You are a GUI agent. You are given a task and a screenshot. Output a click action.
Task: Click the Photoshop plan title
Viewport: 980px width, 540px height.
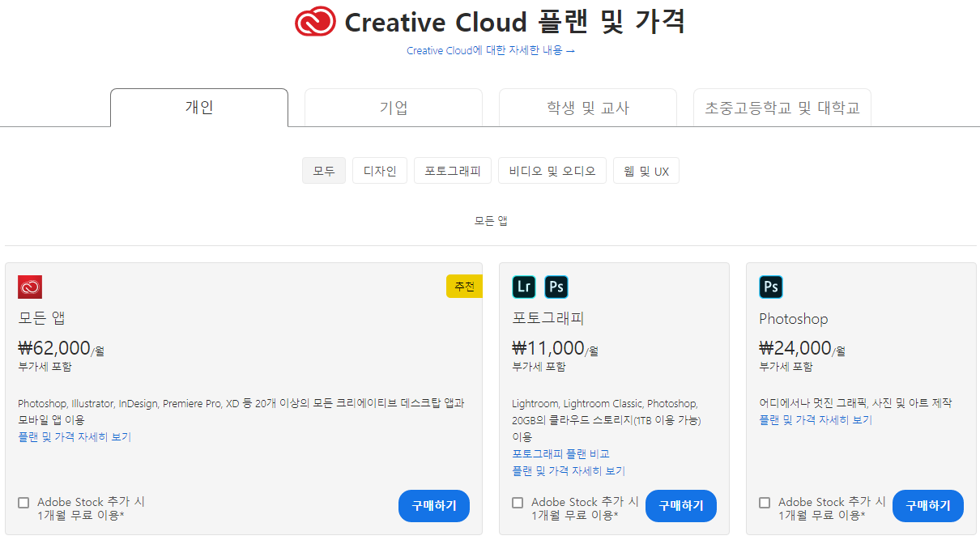(x=794, y=319)
